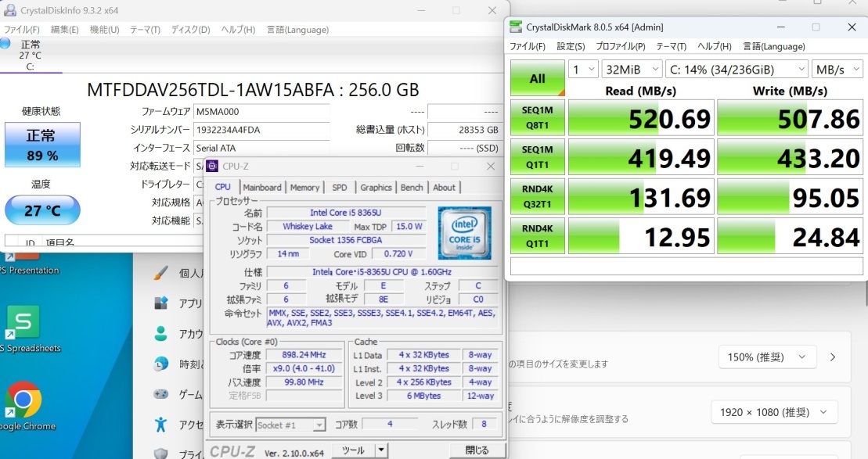Switch to the Bench tab in CPU-Z
868x459 pixels.
(412, 188)
